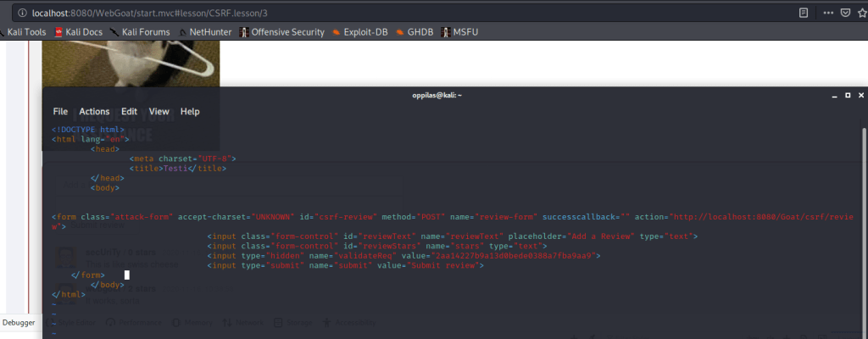Maximize the terminal window
This screenshot has height=339, width=868.
click(848, 96)
